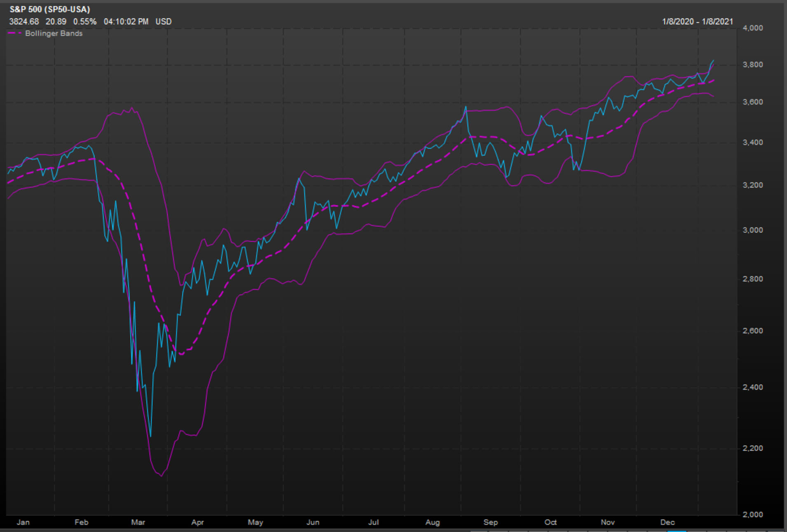787x532 pixels.
Task: Click the S&P 500 (SP50-USA) chart title
Action: [50, 9]
